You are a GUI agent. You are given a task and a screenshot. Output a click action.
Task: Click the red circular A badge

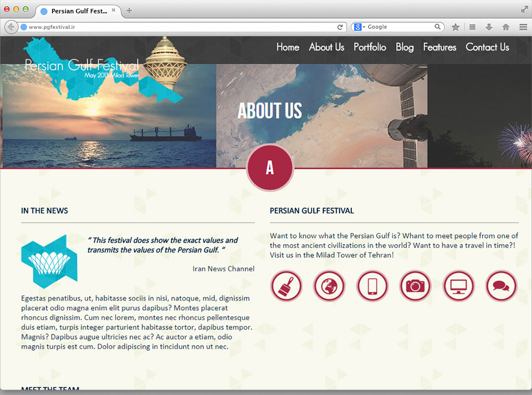[x=270, y=168]
